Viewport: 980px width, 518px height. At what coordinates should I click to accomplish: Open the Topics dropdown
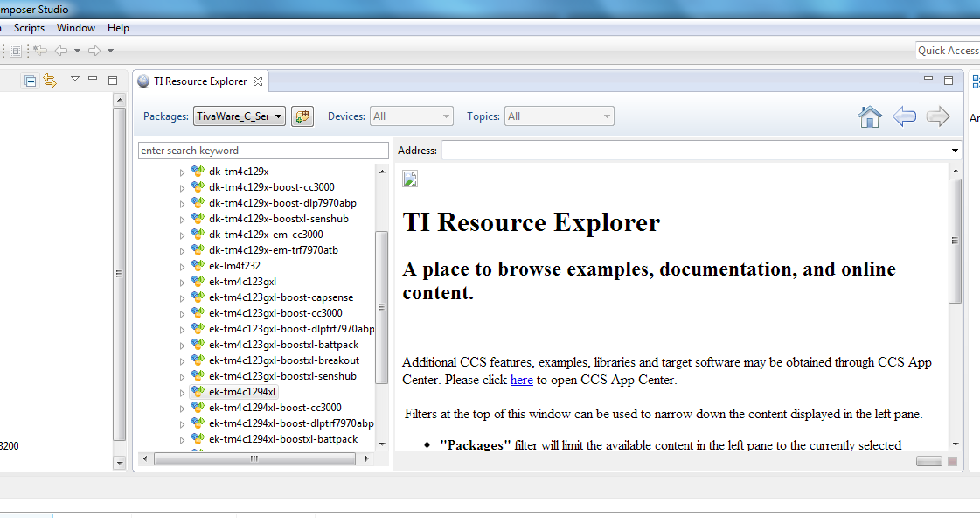tap(560, 116)
